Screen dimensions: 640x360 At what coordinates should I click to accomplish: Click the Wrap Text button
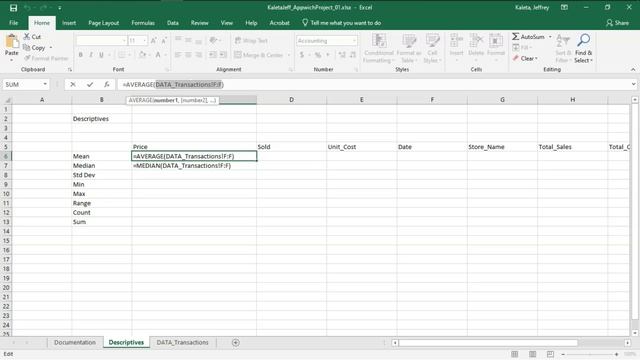point(251,40)
